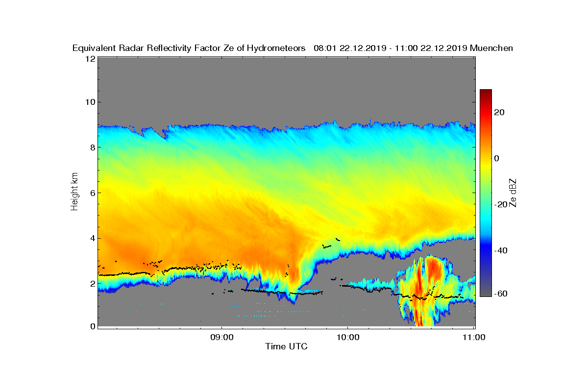Click the height tick label 10
The image size is (588, 392).
coord(89,102)
